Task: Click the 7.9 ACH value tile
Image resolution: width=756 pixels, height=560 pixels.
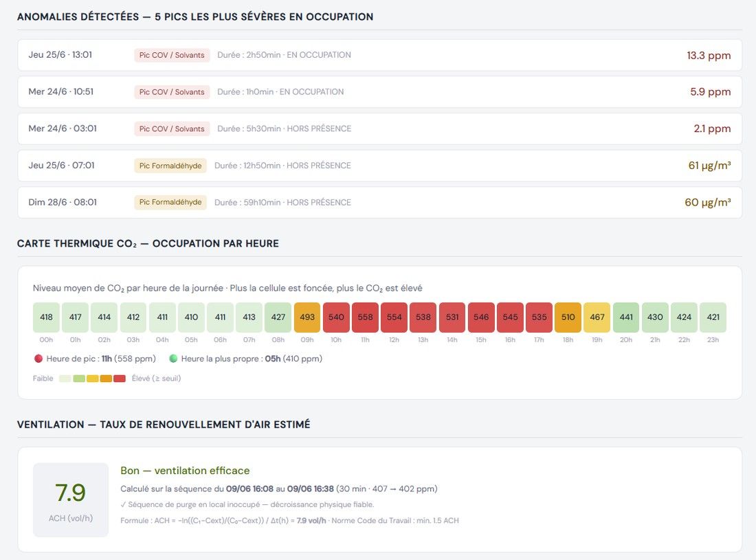Action: 71,500
